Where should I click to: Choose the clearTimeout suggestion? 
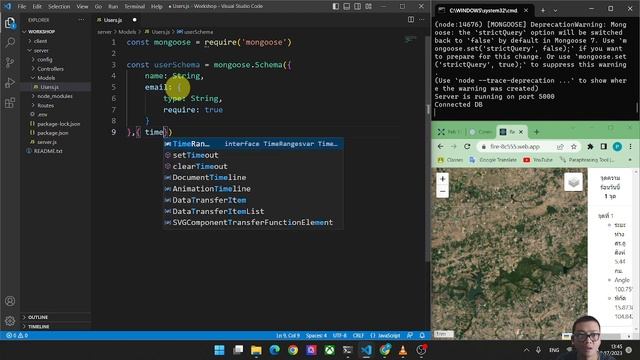coord(253,166)
